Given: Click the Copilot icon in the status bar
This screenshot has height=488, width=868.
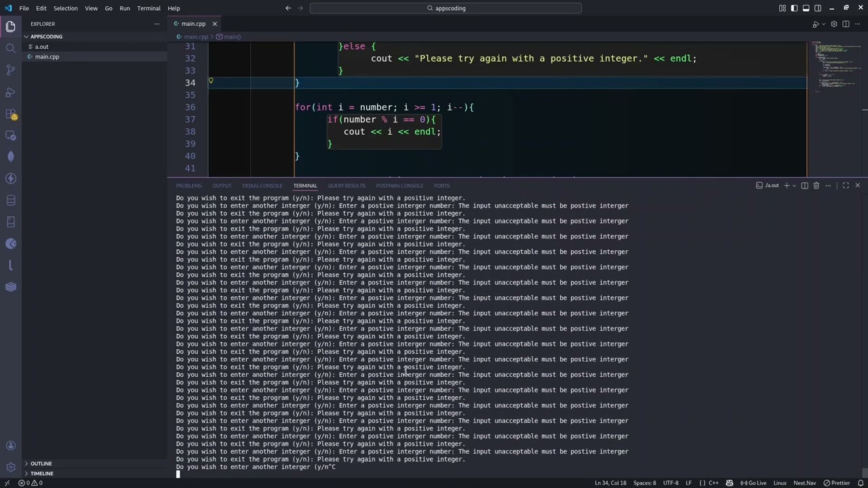Looking at the screenshot, I should 730,483.
